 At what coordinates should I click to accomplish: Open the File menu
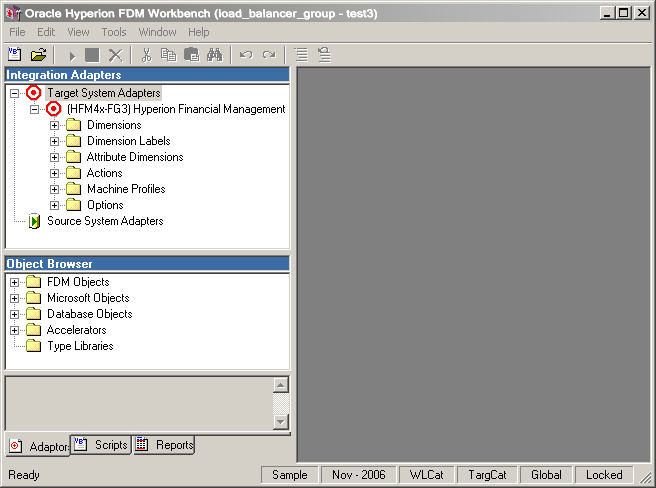17,32
